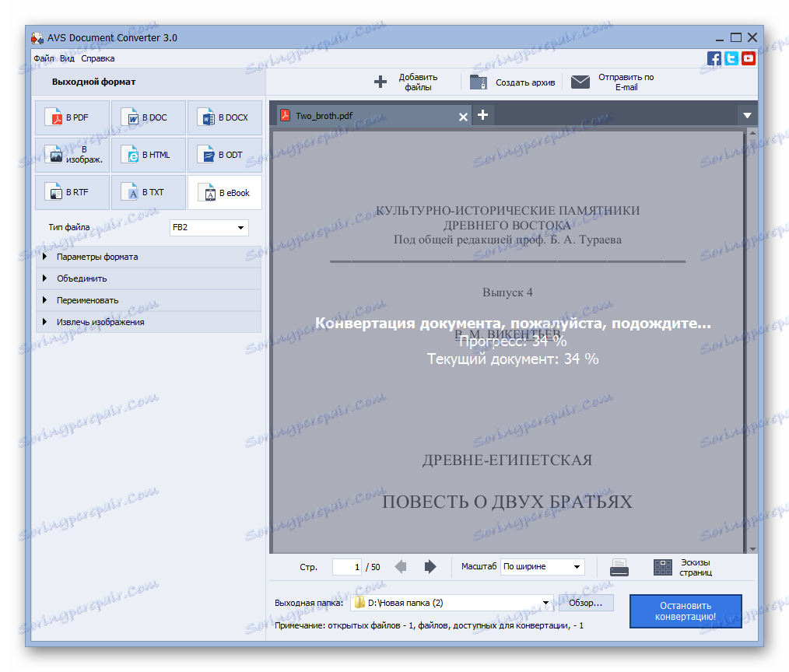This screenshot has width=789, height=672.
Task: Click the current page number field
Action: coord(347,567)
